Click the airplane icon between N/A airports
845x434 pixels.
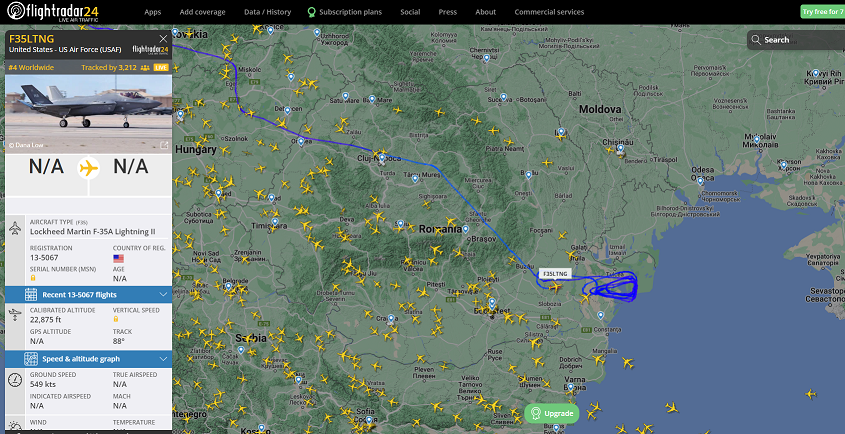click(x=88, y=168)
